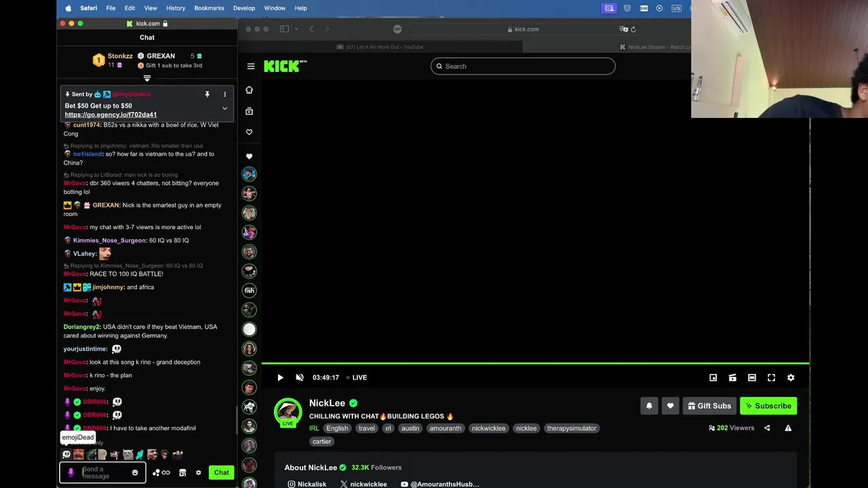Screen dimensions: 868x488
Task: Open pinned message three-dot menu
Action: click(224, 94)
